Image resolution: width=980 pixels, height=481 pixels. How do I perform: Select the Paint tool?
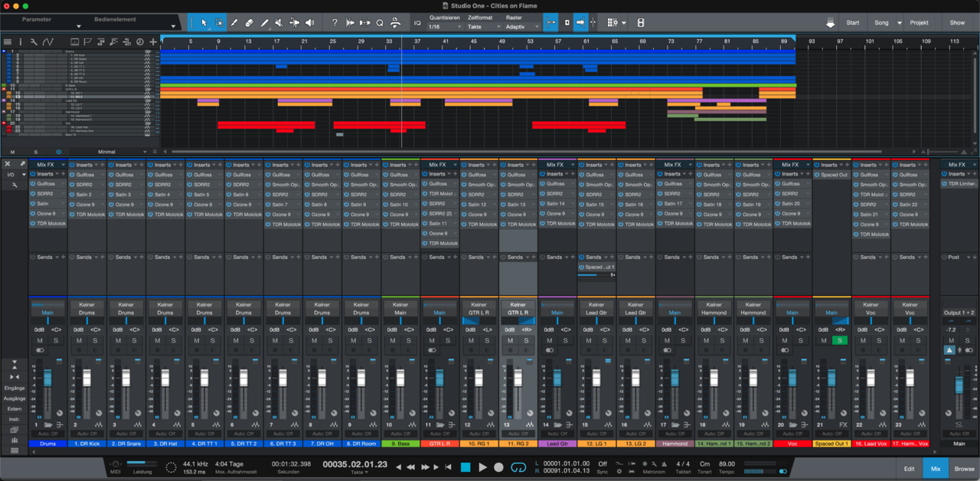264,23
